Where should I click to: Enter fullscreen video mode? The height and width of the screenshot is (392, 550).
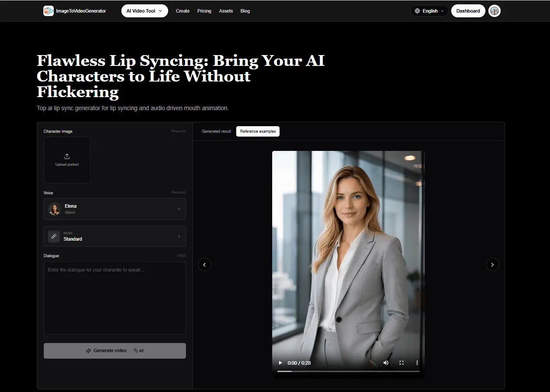click(x=401, y=363)
